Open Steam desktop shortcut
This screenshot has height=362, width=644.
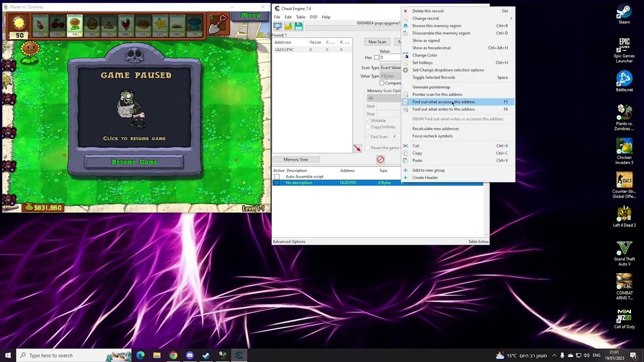(624, 14)
